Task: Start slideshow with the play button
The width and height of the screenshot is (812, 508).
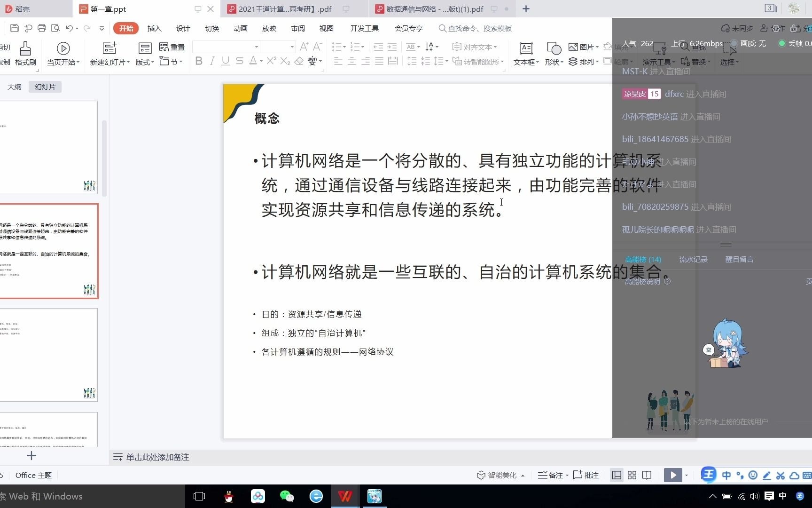Action: coord(673,475)
